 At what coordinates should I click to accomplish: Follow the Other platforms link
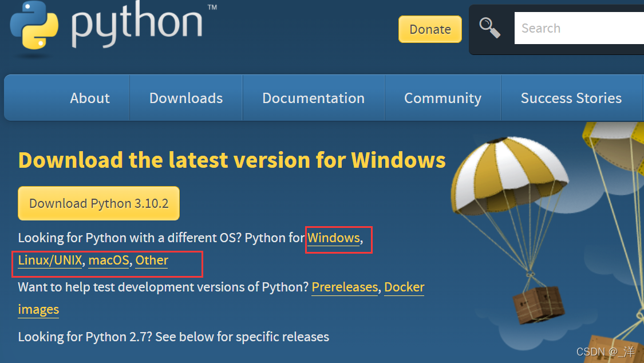[152, 261]
